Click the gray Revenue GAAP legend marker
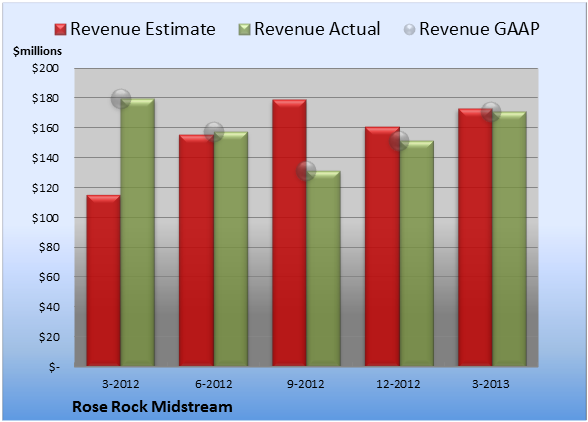Viewport: 588px width, 422px height. point(410,30)
